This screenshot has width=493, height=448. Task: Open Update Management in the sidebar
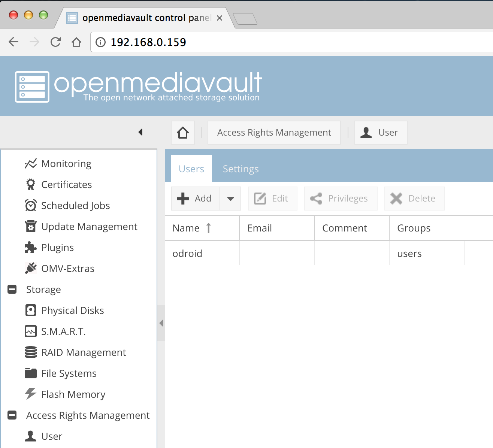90,227
